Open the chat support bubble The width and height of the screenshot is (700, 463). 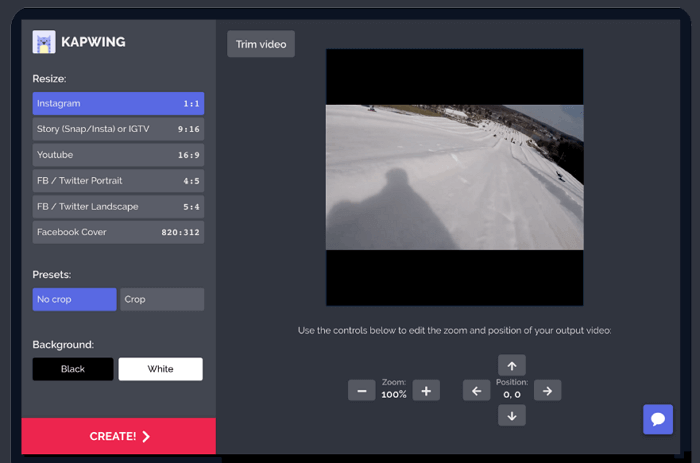[x=657, y=419]
